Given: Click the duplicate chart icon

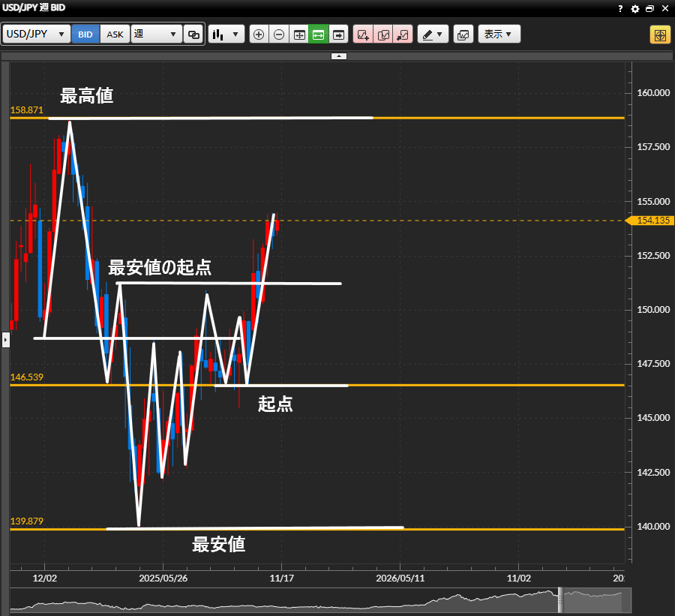Looking at the screenshot, I should pos(383,35).
